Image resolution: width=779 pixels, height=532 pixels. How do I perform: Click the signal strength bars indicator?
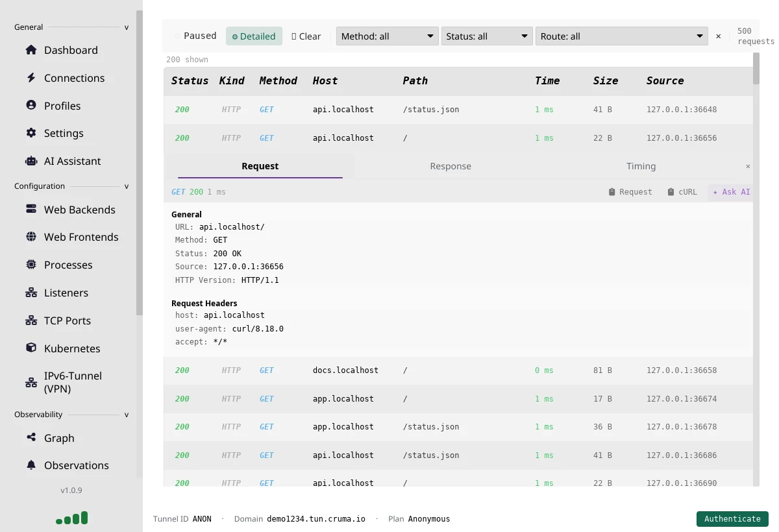point(71,518)
